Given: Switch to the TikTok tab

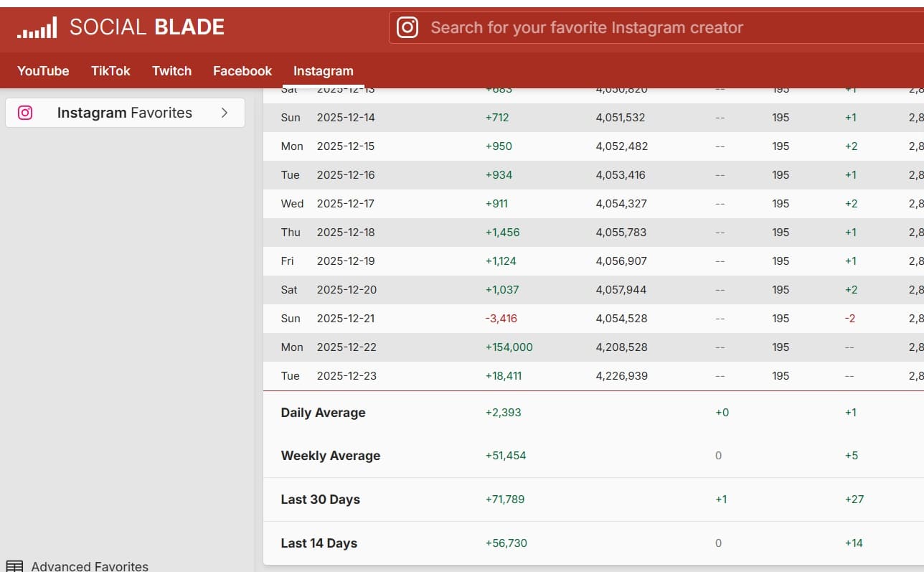Looking at the screenshot, I should [110, 71].
